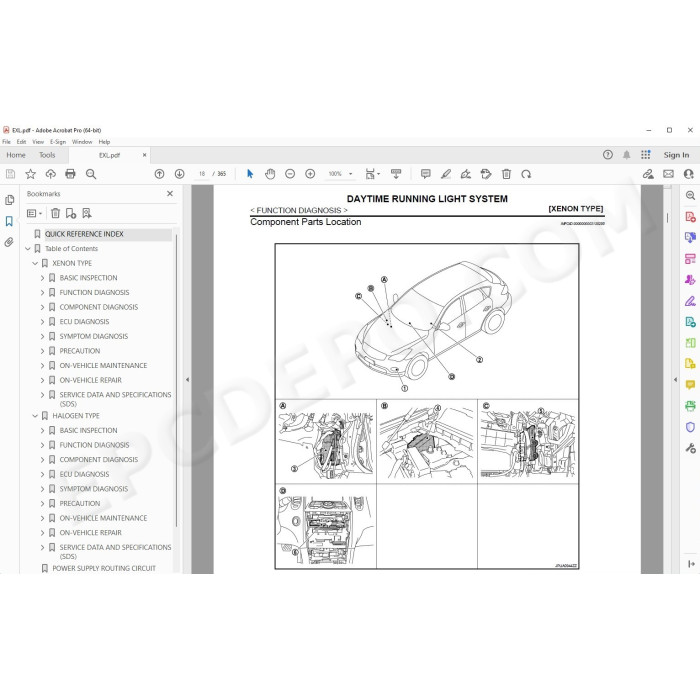Screen dimensions: 700x700
Task: Open Find text search
Action: [91, 174]
